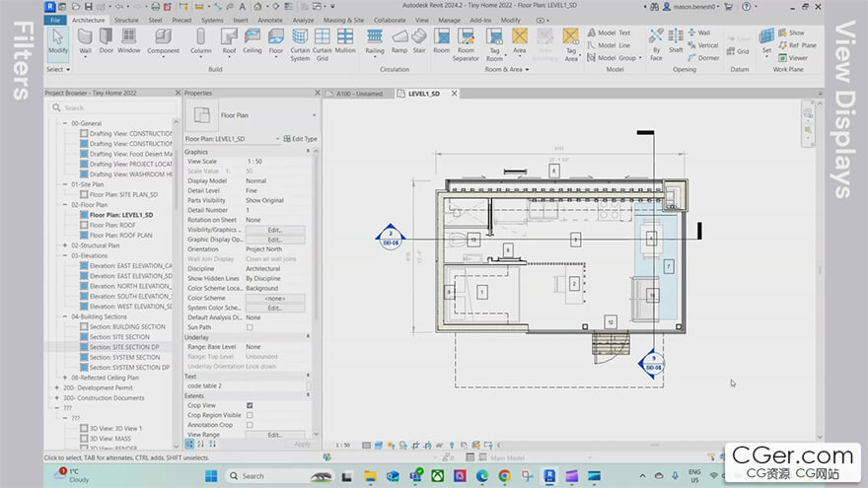Collapse the Graphics properties section
Screen dimensions: 868x488
tap(309, 151)
